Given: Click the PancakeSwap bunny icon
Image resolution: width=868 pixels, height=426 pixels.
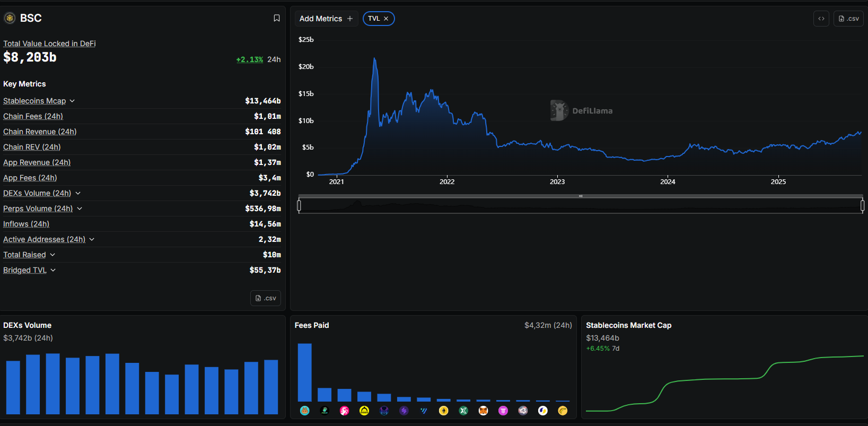Looking at the screenshot, I should pos(304,411).
